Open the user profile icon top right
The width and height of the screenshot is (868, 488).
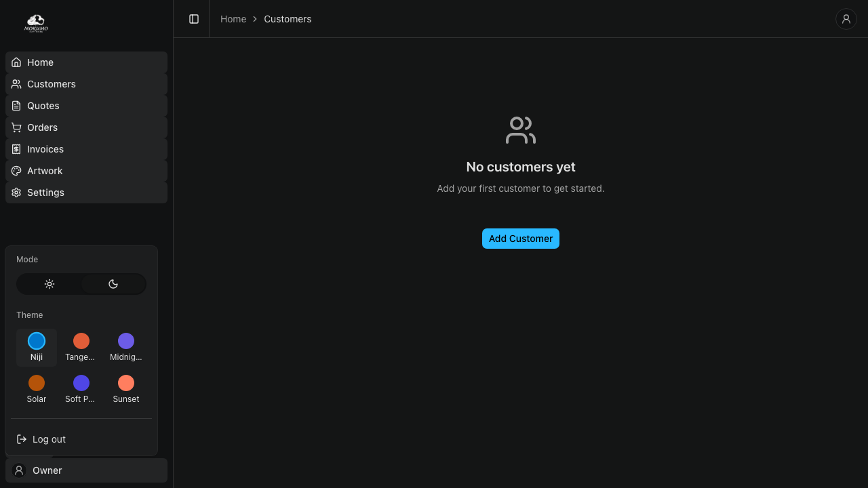846,19
